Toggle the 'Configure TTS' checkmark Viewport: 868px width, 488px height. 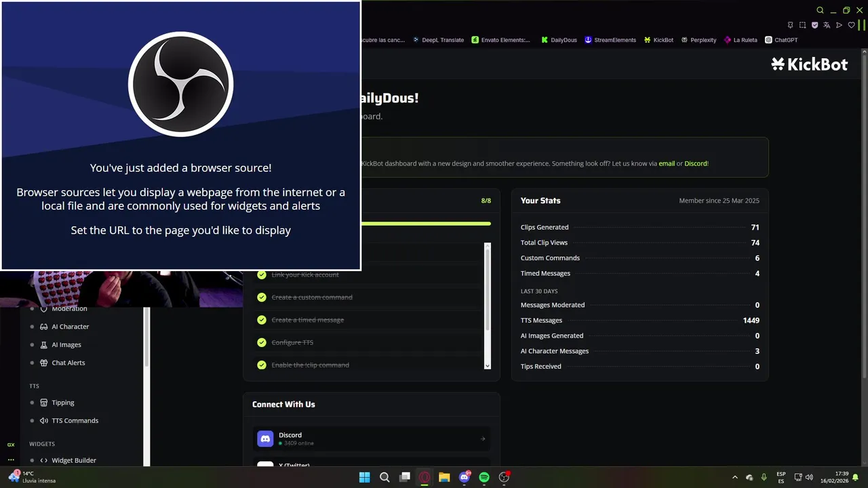point(261,342)
